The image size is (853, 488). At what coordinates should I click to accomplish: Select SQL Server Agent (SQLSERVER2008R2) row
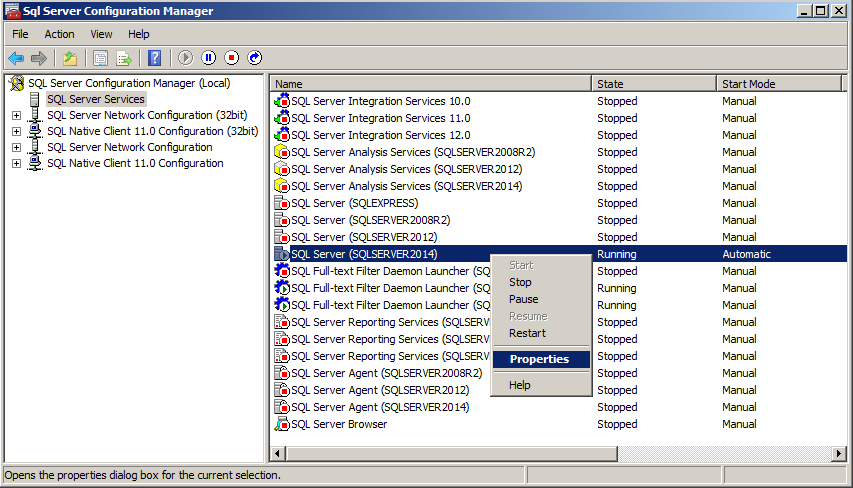(558, 373)
